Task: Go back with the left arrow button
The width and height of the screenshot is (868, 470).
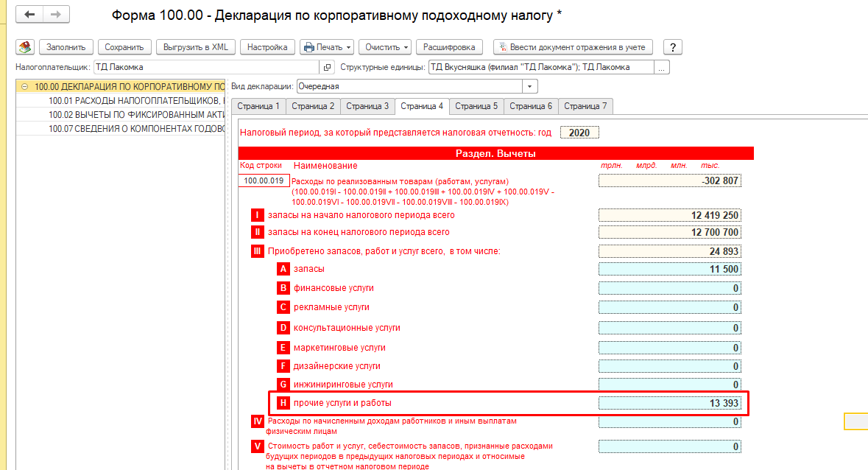Action: pyautogui.click(x=29, y=15)
